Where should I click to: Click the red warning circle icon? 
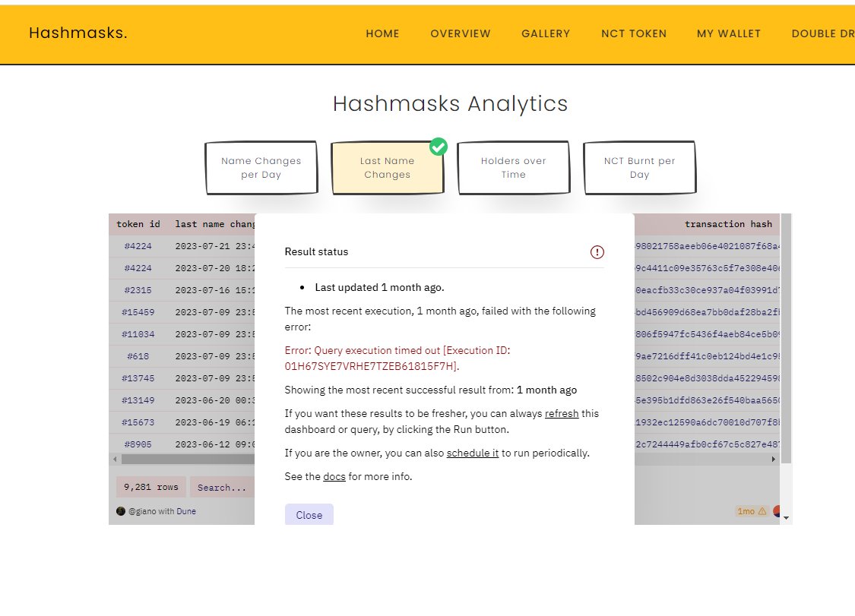[597, 252]
